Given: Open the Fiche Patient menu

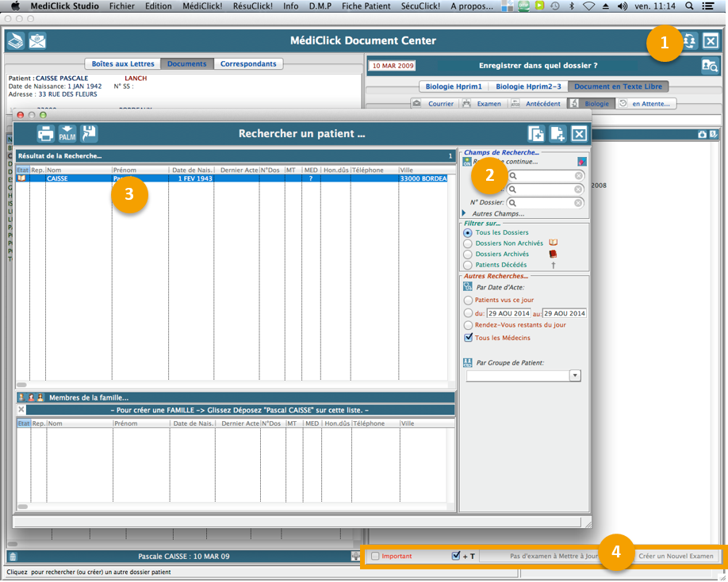Looking at the screenshot, I should (366, 6).
